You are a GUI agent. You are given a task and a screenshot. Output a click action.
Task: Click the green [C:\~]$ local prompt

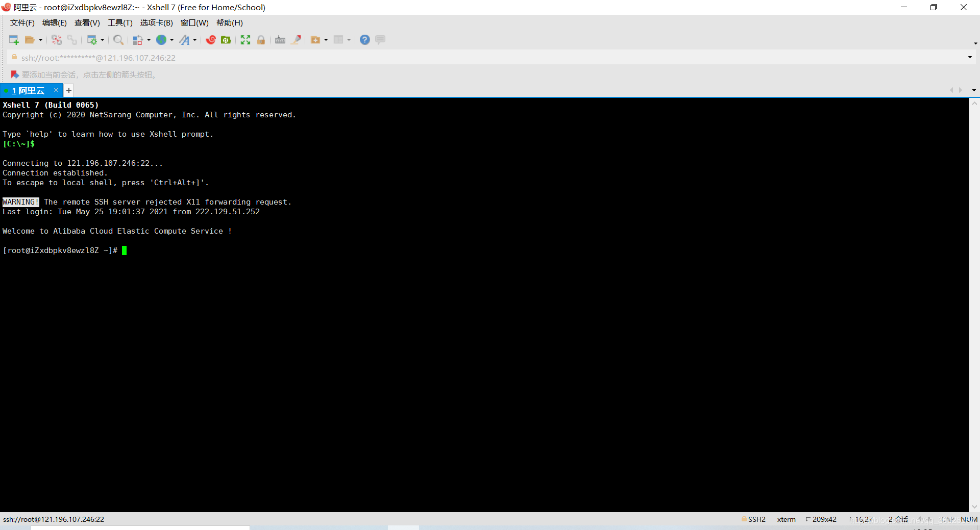click(x=19, y=144)
